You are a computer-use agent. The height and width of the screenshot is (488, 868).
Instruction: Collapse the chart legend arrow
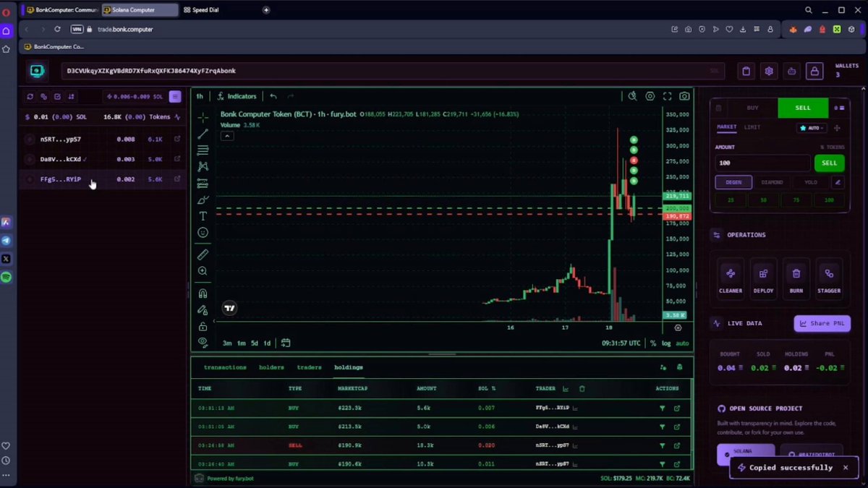coord(227,136)
